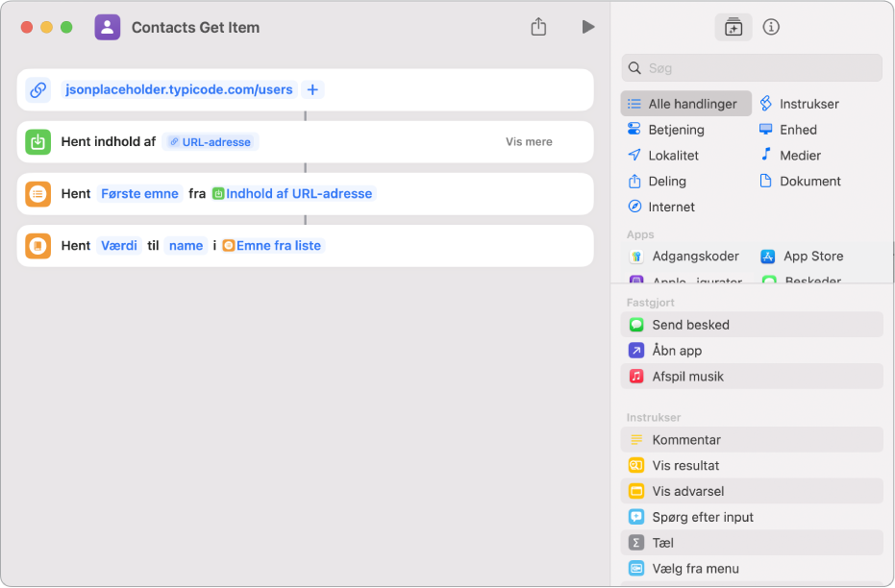Open the Første emne dropdown
This screenshot has height=588, width=895.
139,193
